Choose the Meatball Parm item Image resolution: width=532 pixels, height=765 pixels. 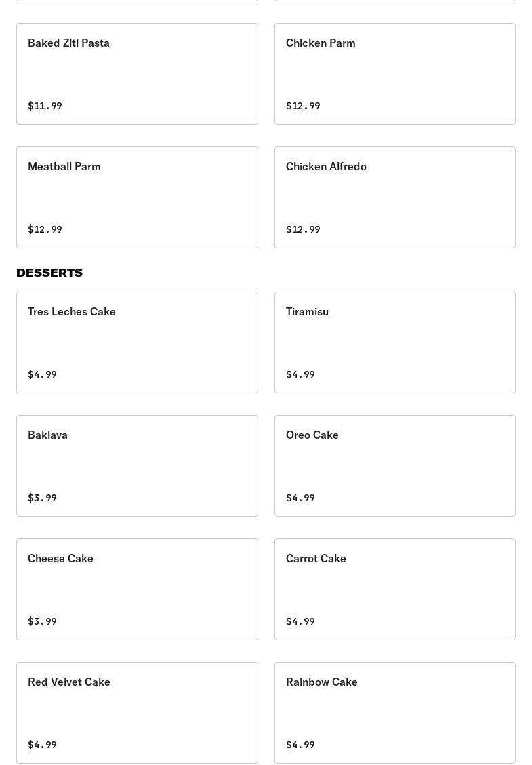point(137,197)
